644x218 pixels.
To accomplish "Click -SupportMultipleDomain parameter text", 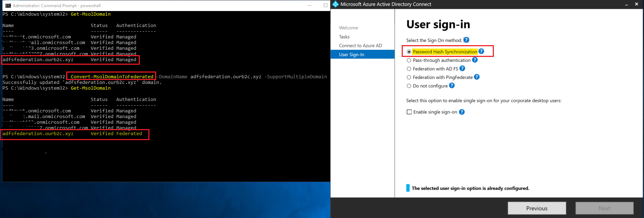I will [295, 76].
